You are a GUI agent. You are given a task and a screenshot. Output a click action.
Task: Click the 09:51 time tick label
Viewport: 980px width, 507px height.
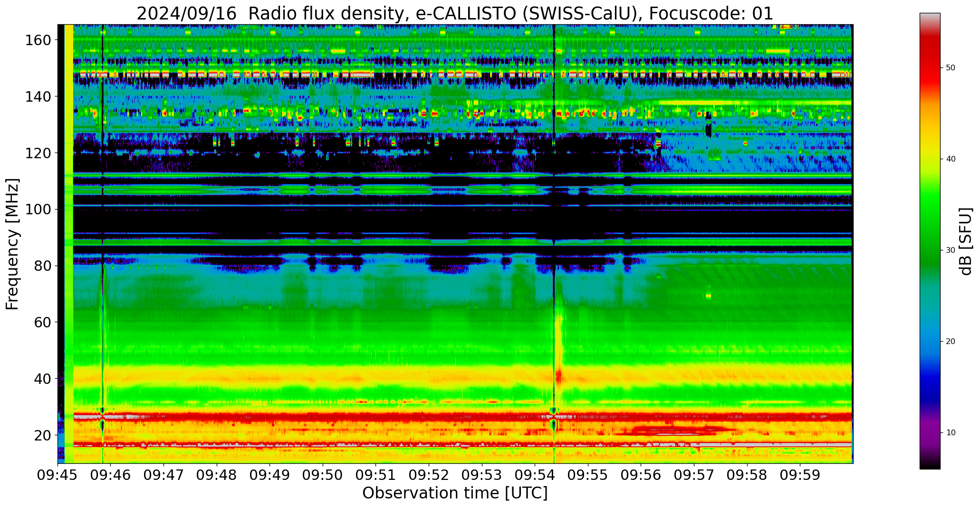(376, 475)
